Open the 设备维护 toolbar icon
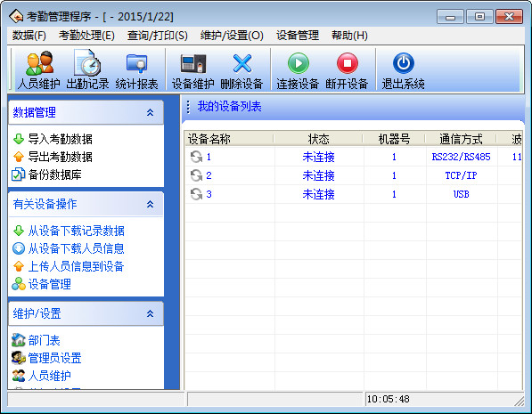The image size is (532, 414). pyautogui.click(x=192, y=70)
